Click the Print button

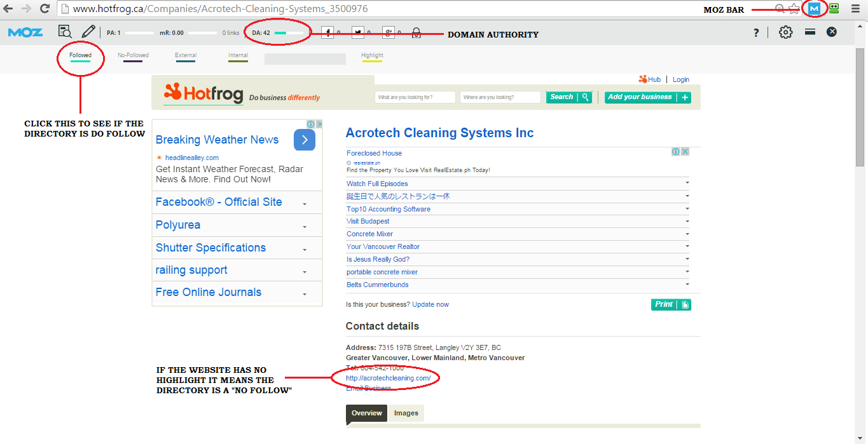(x=671, y=304)
